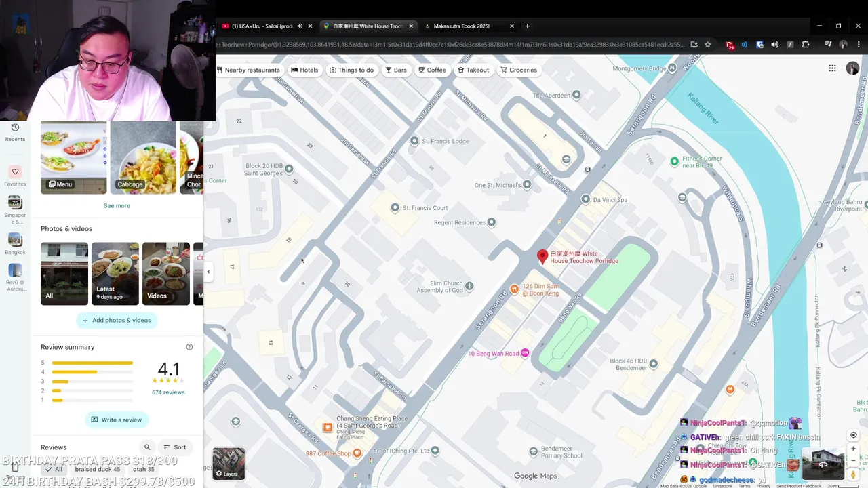Open Chrome three-dot menu
This screenshot has height=488, width=868.
coord(859,45)
